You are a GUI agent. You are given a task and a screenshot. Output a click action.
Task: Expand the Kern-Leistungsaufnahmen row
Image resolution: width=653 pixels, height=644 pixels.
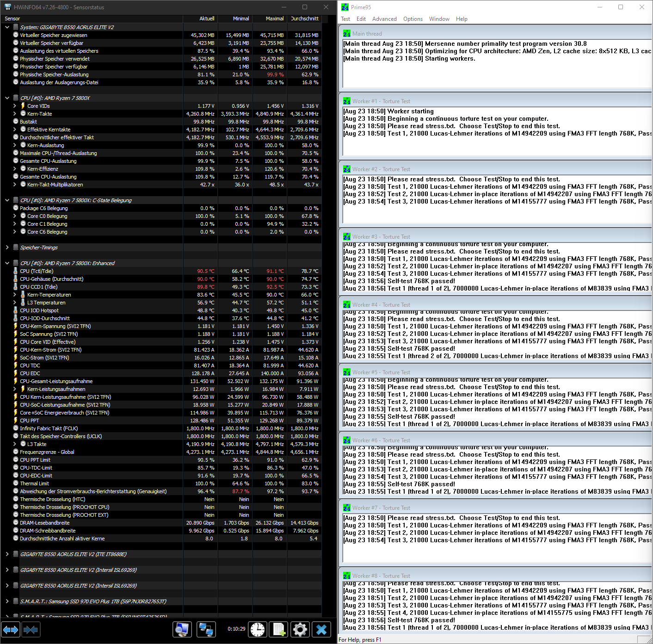[14, 389]
